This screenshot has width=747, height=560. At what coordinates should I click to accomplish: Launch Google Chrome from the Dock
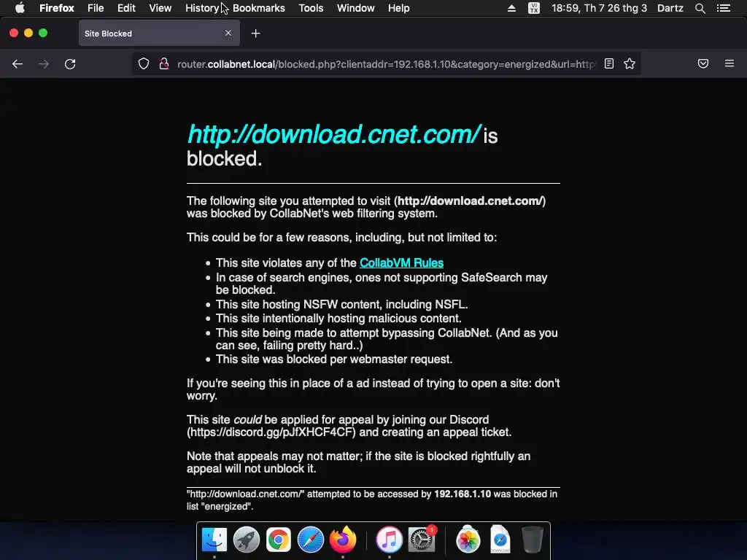(278, 540)
